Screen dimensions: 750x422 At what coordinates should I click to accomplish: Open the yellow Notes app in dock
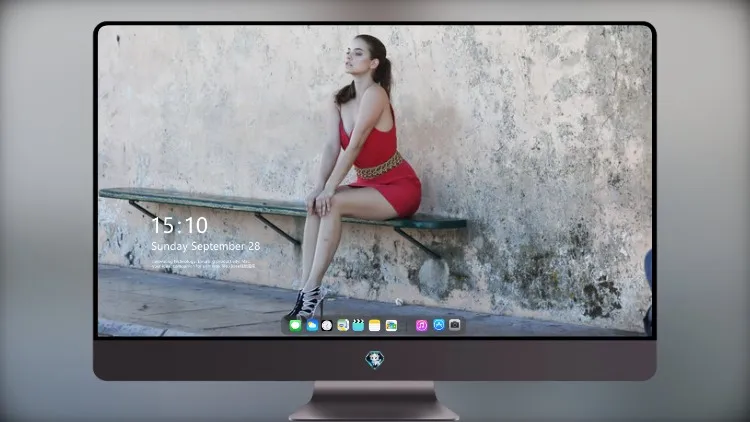click(x=375, y=326)
